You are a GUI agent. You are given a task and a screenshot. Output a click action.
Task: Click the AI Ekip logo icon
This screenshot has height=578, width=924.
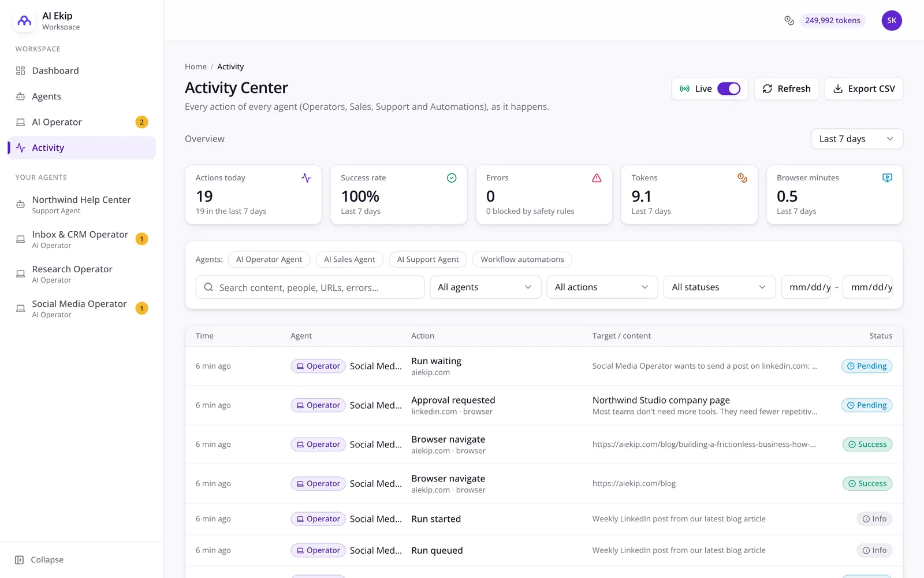coord(24,21)
